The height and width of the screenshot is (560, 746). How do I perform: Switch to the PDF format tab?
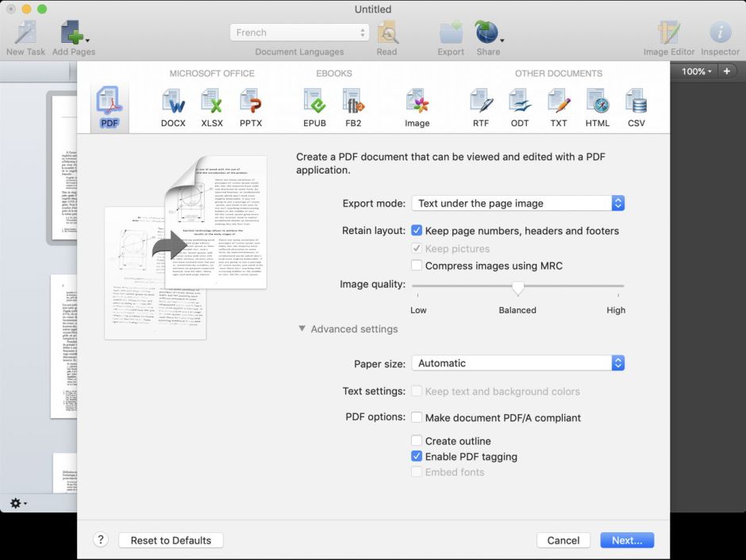pyautogui.click(x=109, y=107)
